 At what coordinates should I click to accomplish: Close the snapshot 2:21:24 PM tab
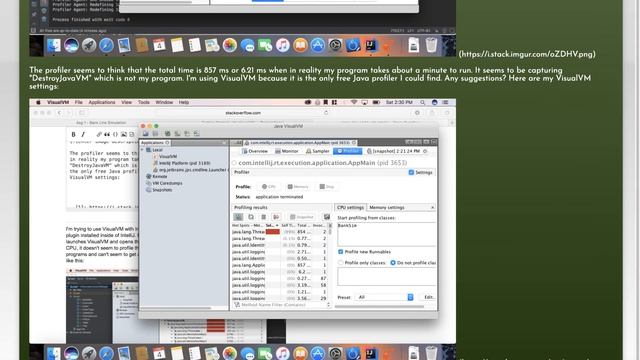pos(425,151)
